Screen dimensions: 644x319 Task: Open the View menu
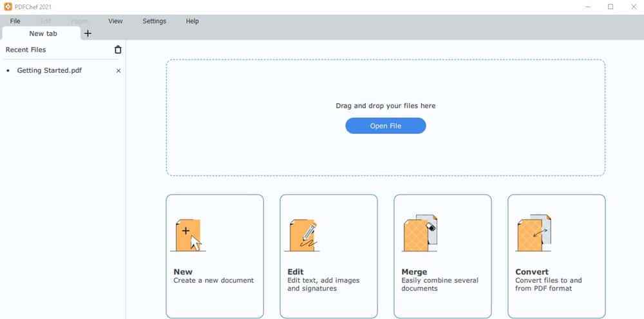[x=115, y=21]
